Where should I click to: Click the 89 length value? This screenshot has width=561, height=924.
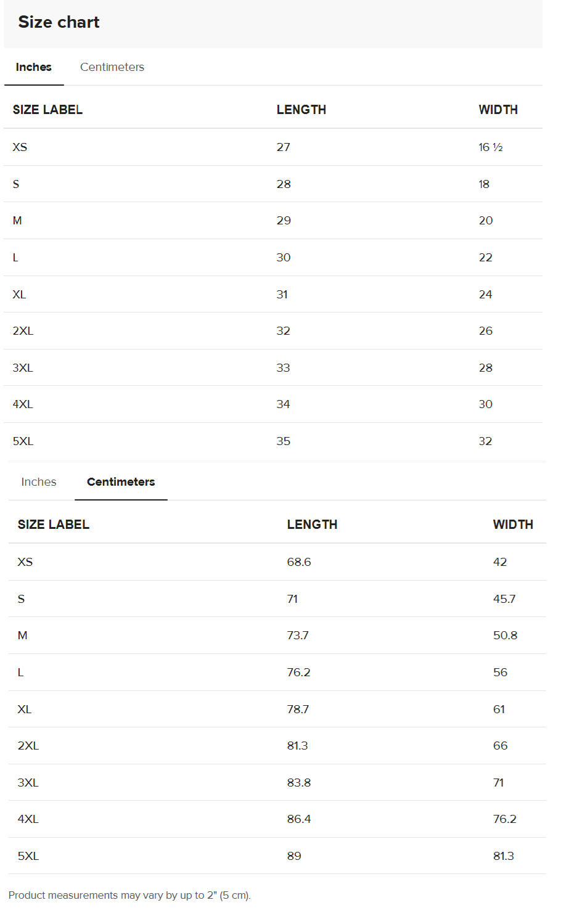tap(294, 856)
